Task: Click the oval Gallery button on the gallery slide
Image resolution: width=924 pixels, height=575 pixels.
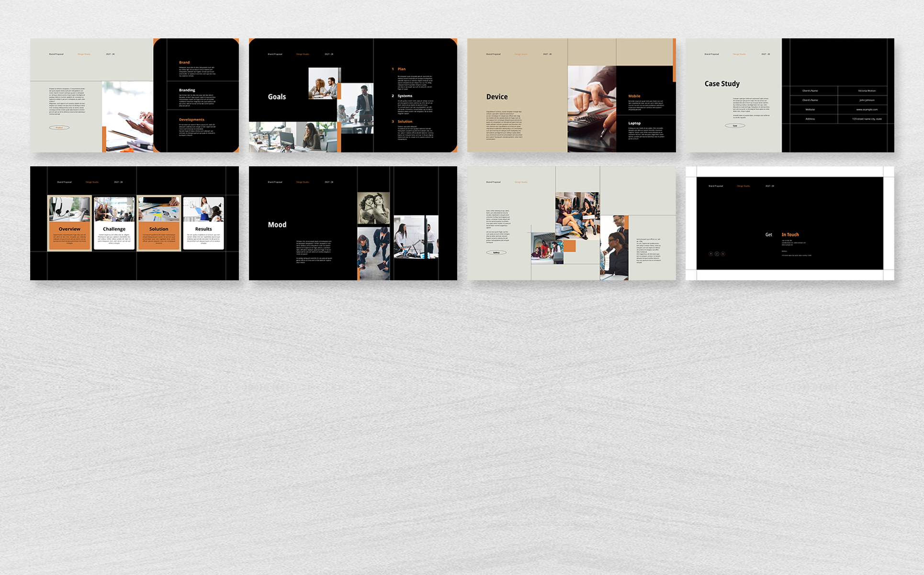Action: (496, 253)
